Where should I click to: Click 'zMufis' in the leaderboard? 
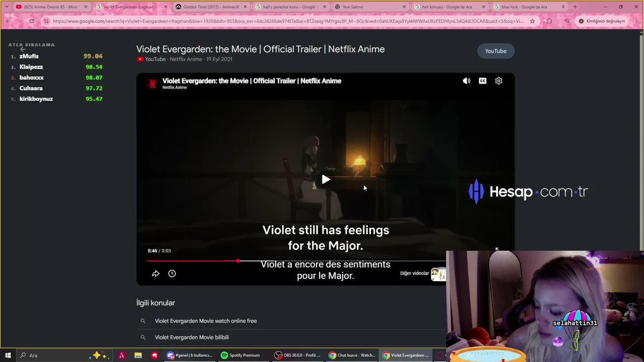[x=29, y=56]
